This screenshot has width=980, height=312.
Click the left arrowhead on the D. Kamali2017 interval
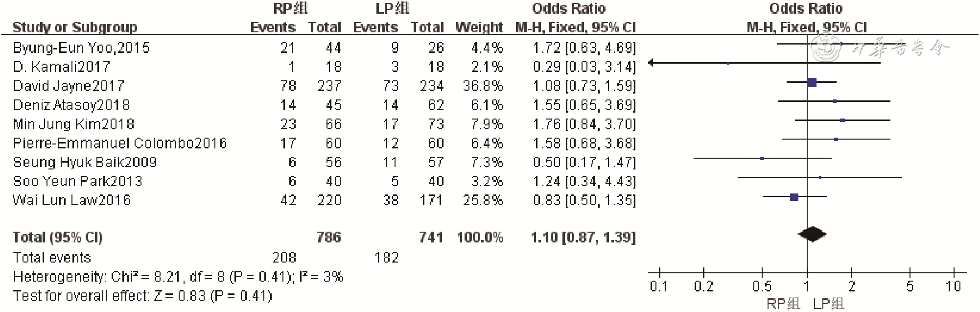pos(652,63)
